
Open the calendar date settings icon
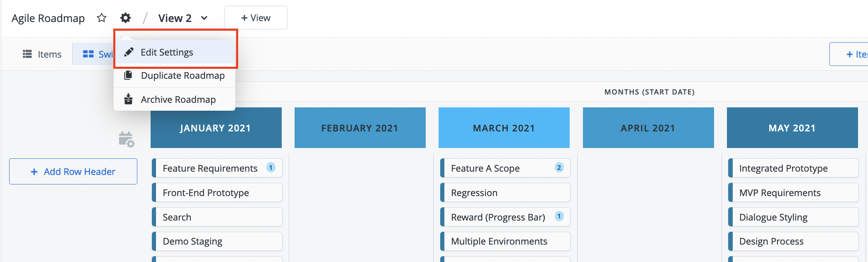pos(127,140)
